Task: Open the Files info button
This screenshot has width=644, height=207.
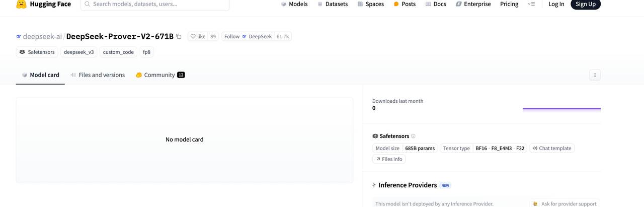Action: point(389,159)
